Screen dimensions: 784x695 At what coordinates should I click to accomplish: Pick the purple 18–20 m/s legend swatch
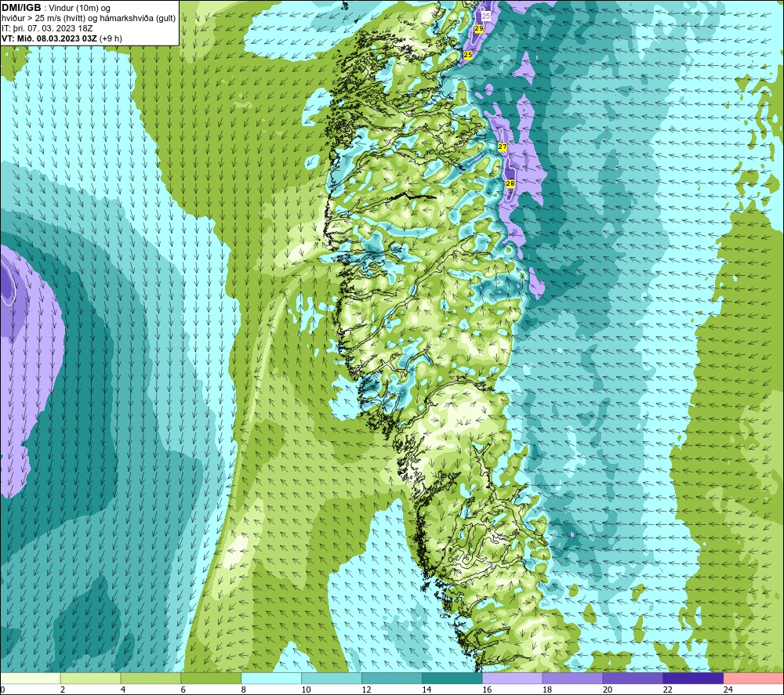[x=572, y=679]
